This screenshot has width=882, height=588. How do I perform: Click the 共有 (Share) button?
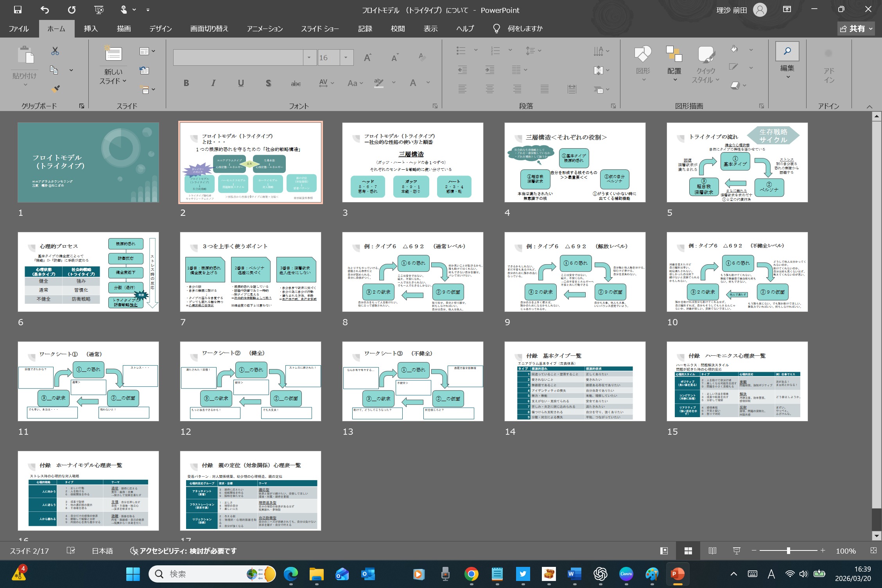pyautogui.click(x=855, y=29)
